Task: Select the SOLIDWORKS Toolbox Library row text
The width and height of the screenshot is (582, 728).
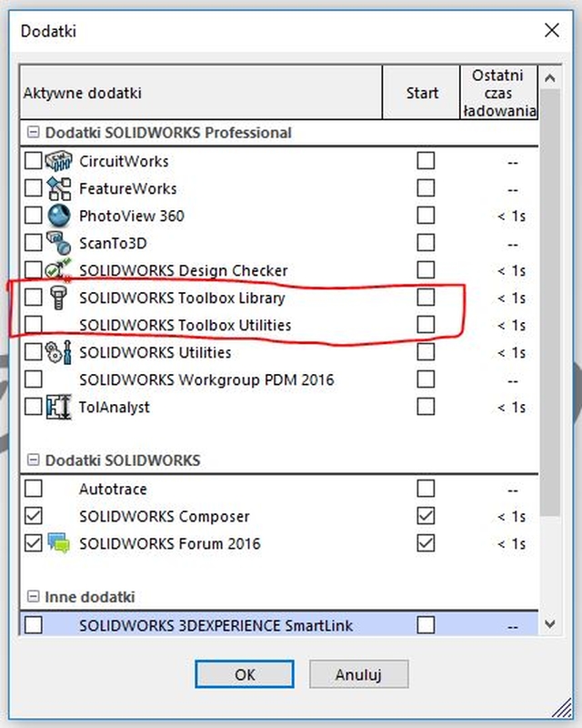Action: pyautogui.click(x=182, y=298)
